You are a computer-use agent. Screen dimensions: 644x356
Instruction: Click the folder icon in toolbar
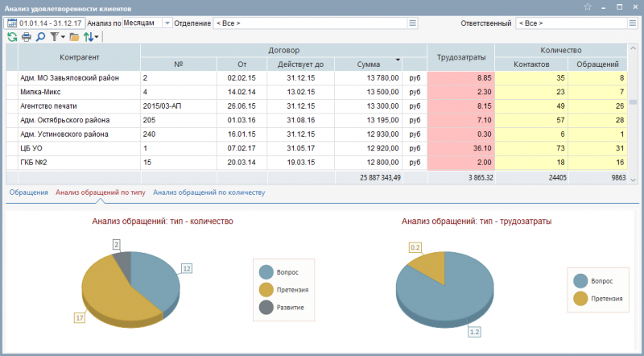[74, 37]
